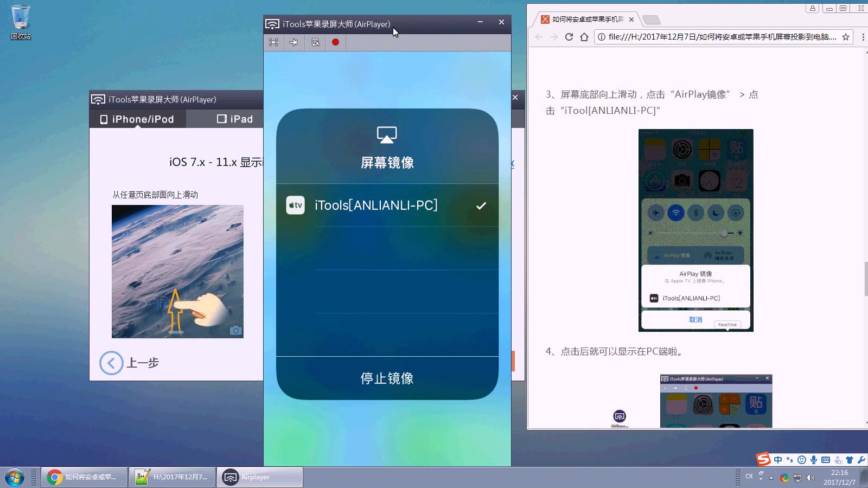Click the CH language indicator in tray
The image size is (868, 488).
(x=749, y=477)
